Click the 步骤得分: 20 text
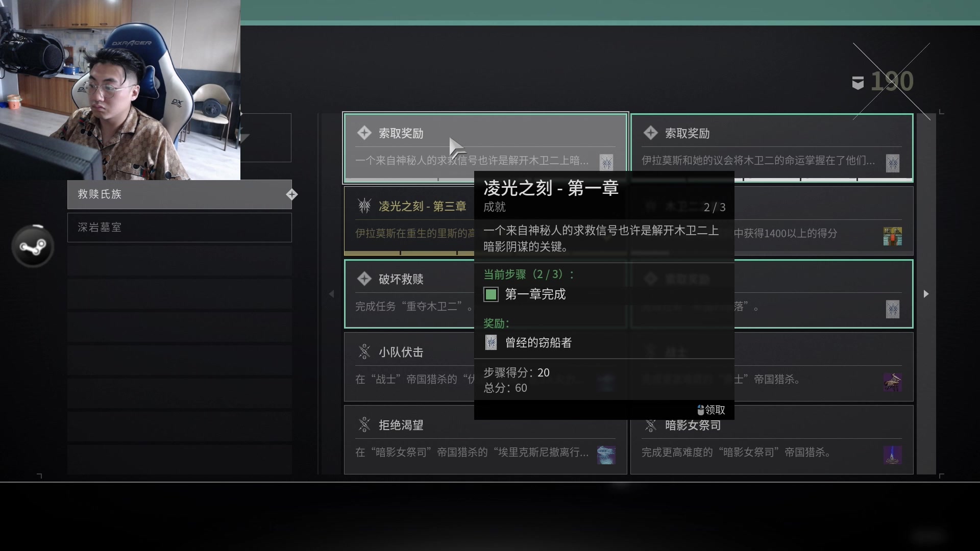The height and width of the screenshot is (551, 980). coord(517,372)
